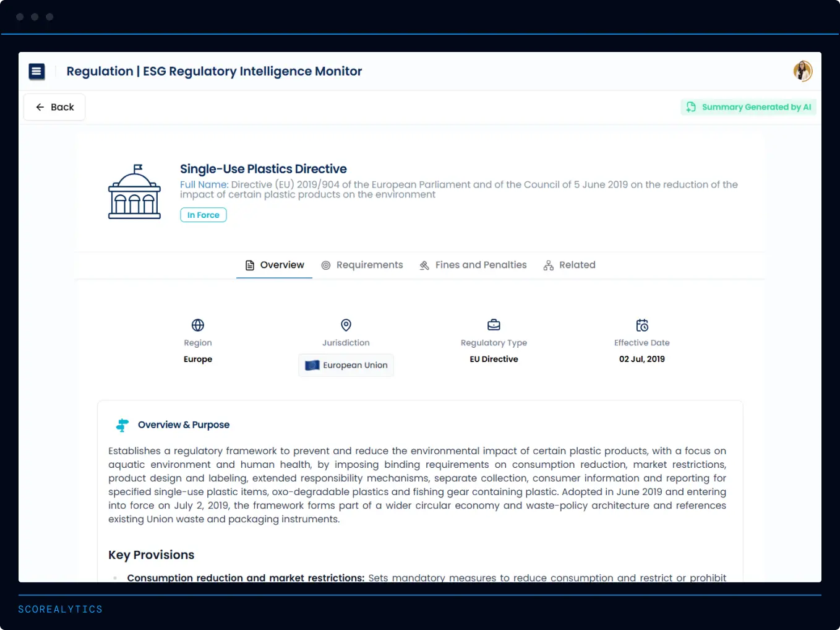840x630 pixels.
Task: Click the globe icon above Region
Action: [198, 325]
